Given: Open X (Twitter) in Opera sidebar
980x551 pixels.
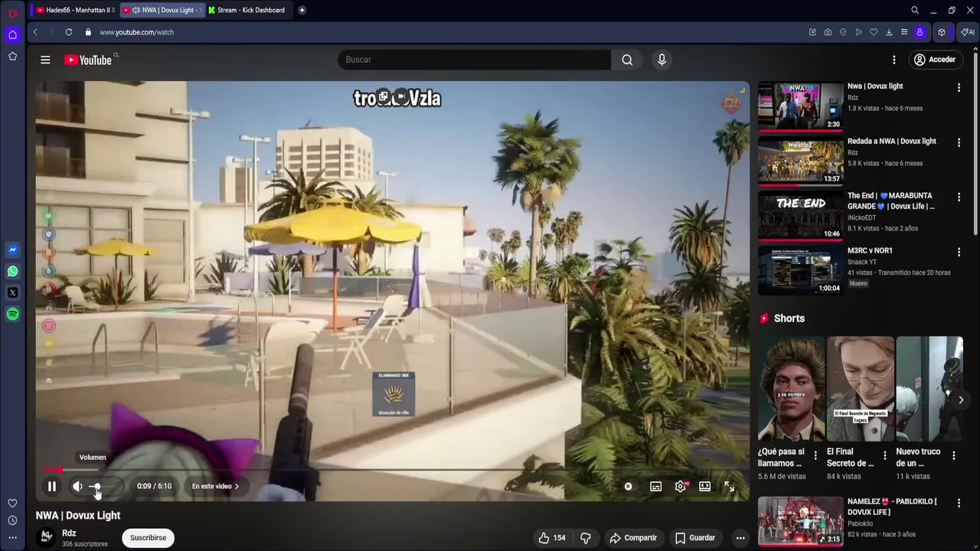Looking at the screenshot, I should (12, 292).
